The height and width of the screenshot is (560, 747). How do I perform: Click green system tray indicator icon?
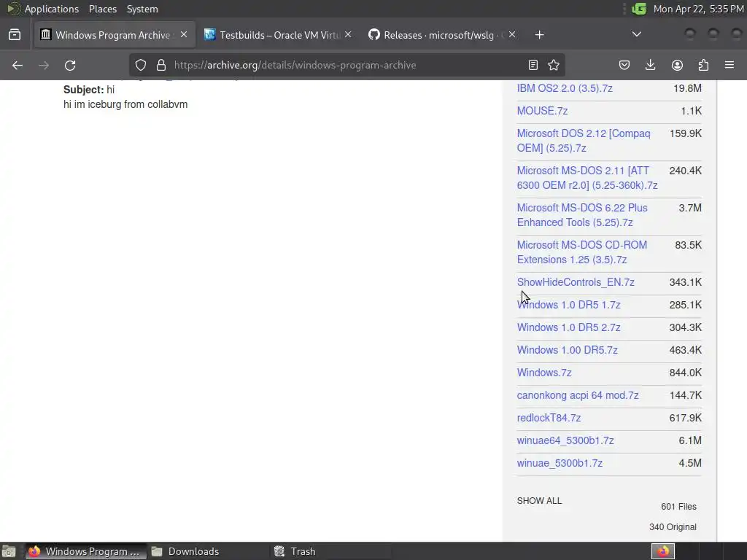[x=639, y=9]
